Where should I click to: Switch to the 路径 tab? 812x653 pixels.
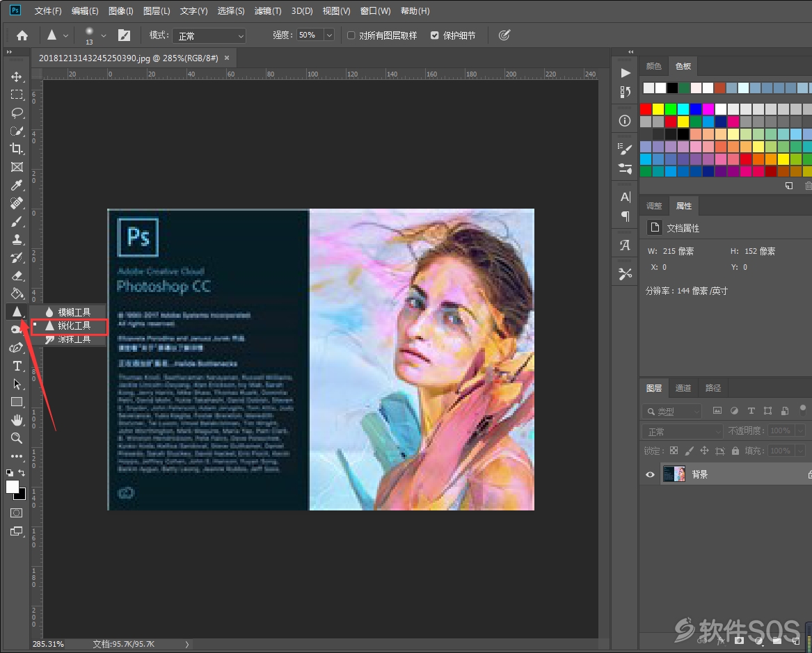pos(713,388)
